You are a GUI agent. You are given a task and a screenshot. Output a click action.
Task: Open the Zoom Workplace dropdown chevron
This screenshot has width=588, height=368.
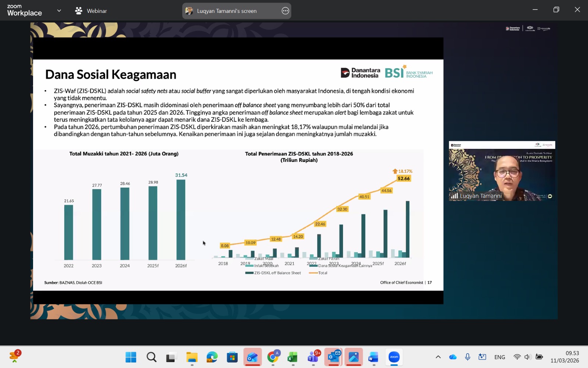(59, 11)
